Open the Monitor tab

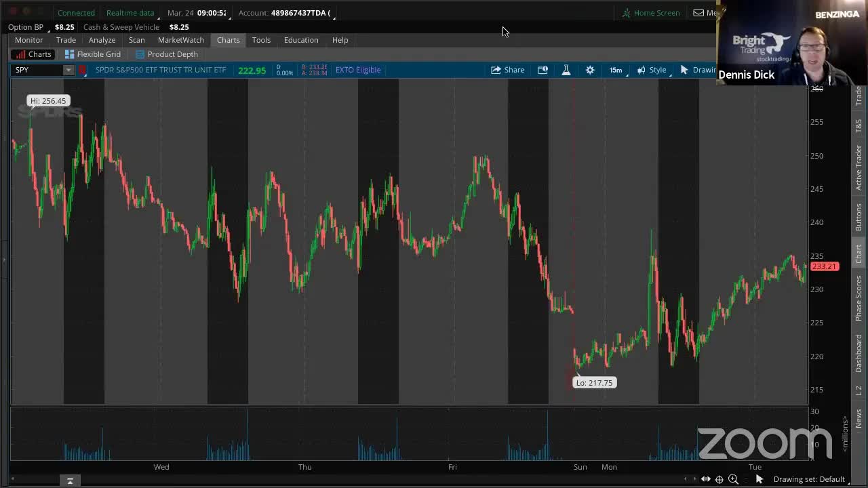[29, 40]
